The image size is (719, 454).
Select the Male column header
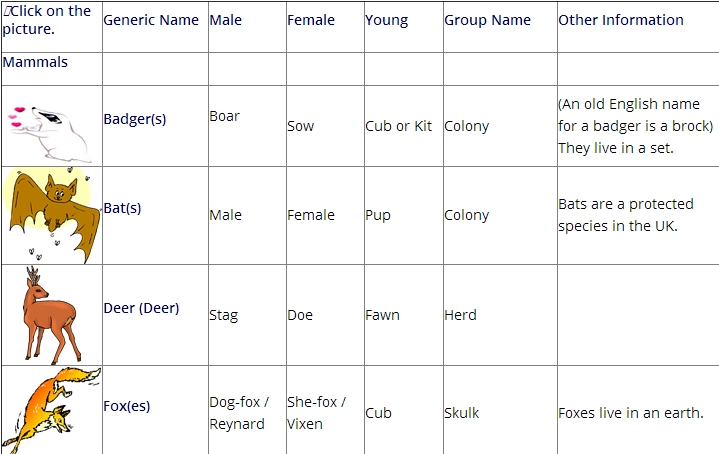pos(226,20)
